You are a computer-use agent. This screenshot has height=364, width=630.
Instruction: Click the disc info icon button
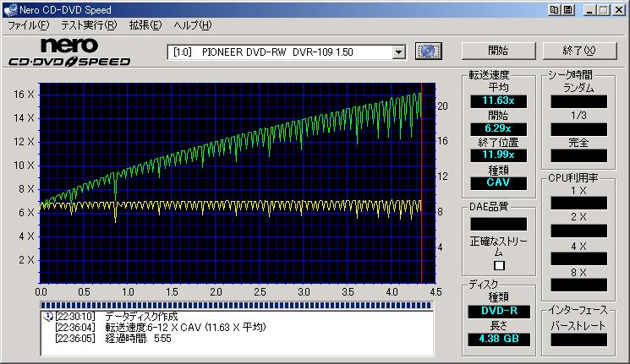[x=428, y=51]
